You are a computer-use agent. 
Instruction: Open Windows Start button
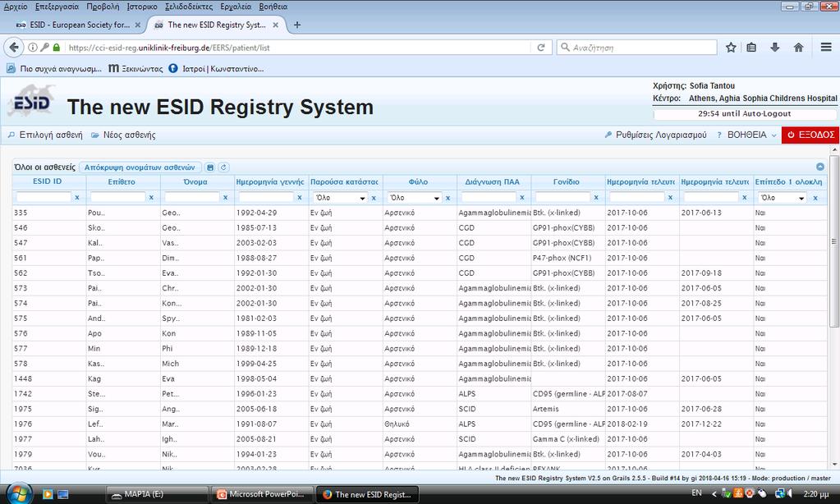click(19, 494)
